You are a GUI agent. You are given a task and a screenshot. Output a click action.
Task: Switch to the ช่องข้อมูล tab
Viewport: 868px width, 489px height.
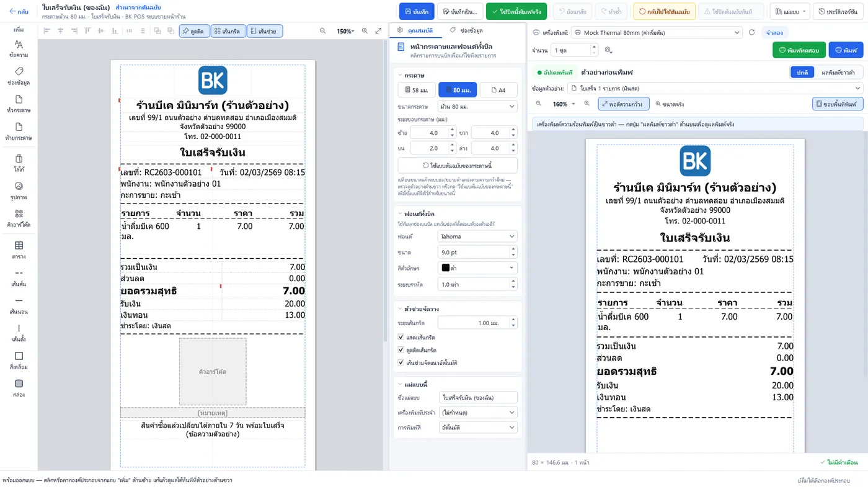coord(467,30)
